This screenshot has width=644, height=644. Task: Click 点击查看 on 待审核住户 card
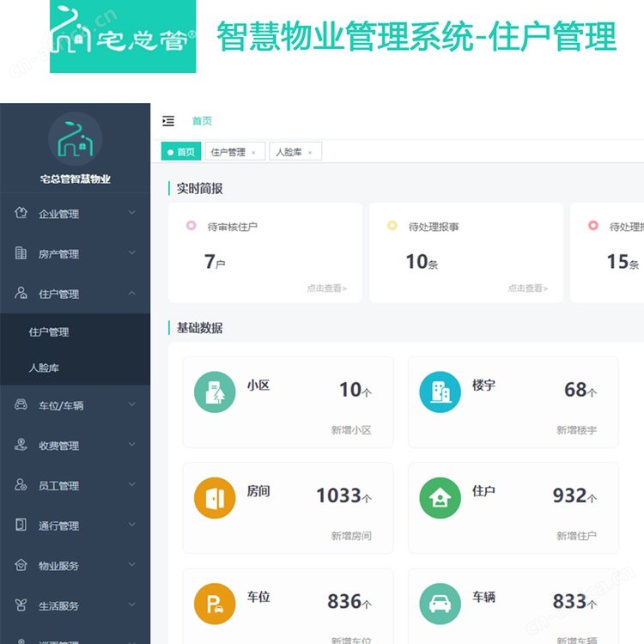327,289
